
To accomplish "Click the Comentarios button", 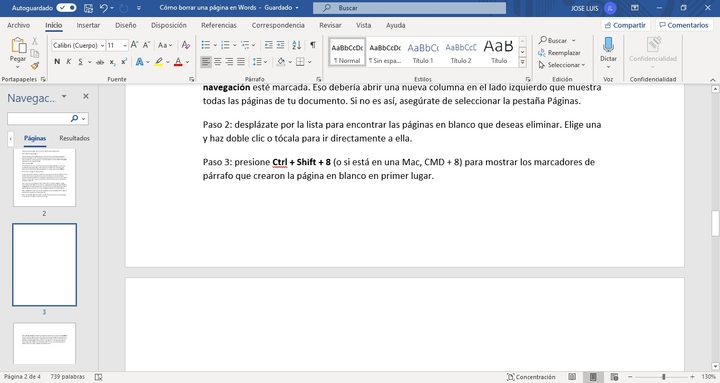I will pos(684,25).
